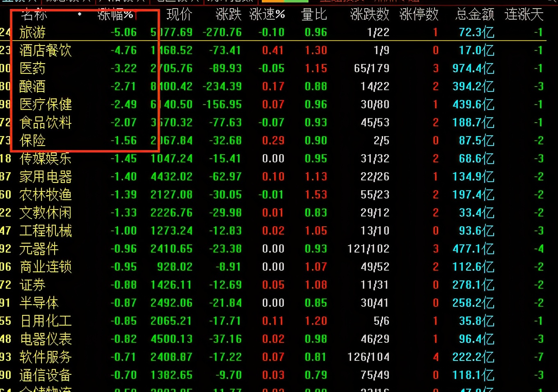
Task: Select the 928.02 current price cell
Action: tap(175, 267)
